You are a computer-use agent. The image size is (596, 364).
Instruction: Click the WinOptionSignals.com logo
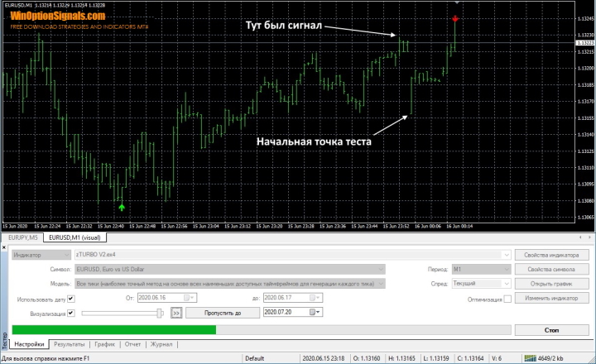coord(58,16)
